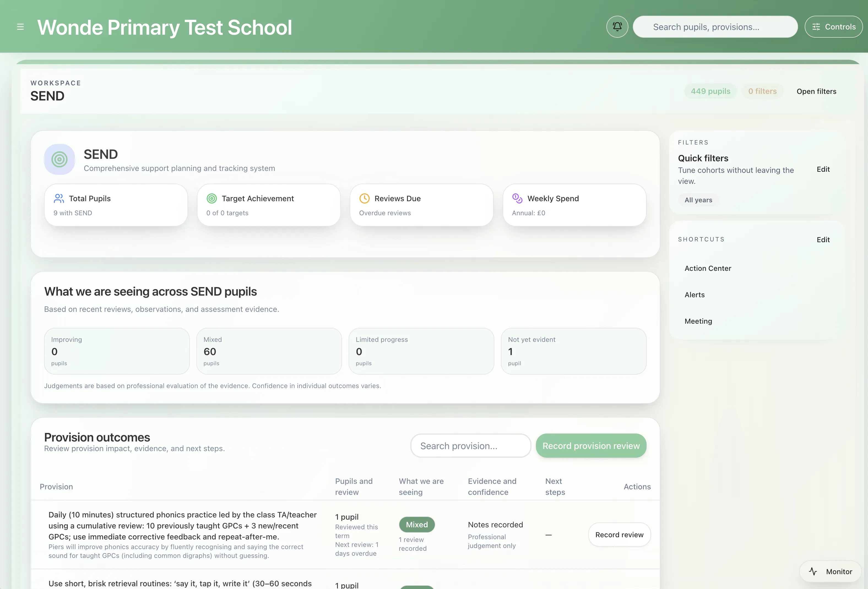Click the Target Achievement bullseye icon

(212, 198)
